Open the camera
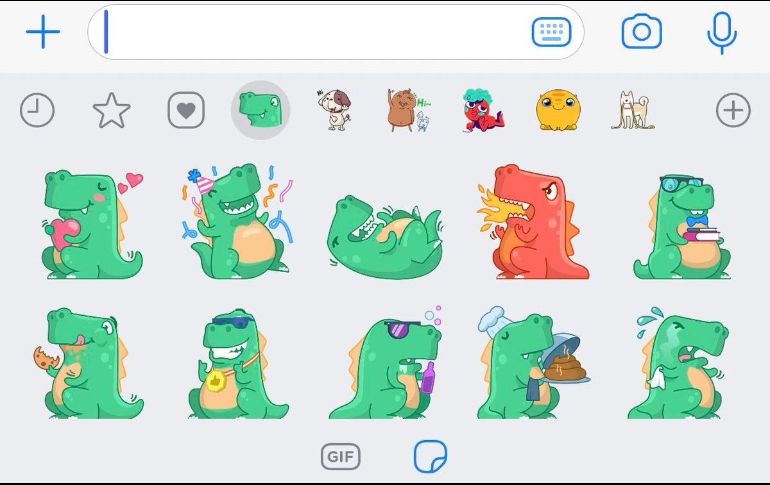This screenshot has width=770, height=485. 641,32
